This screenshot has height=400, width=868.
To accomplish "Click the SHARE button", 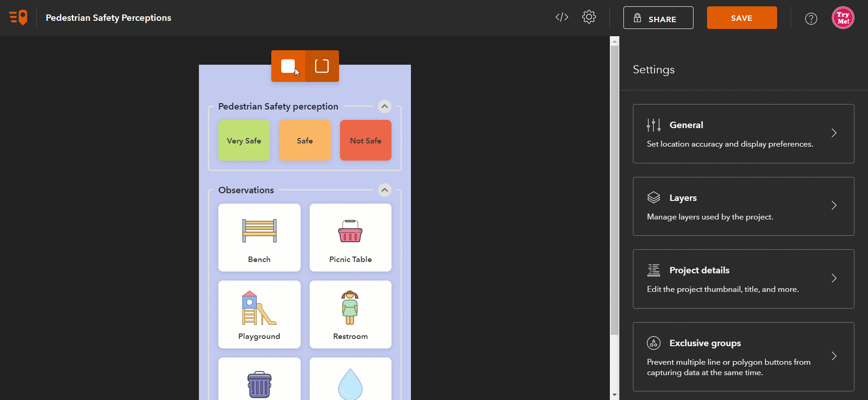I will (x=658, y=18).
